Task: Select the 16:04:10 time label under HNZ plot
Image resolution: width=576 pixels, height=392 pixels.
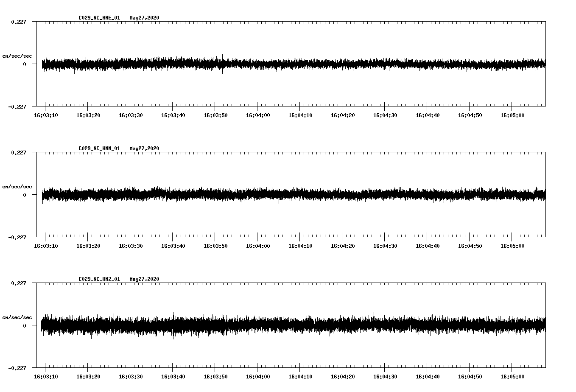Action: (300, 376)
